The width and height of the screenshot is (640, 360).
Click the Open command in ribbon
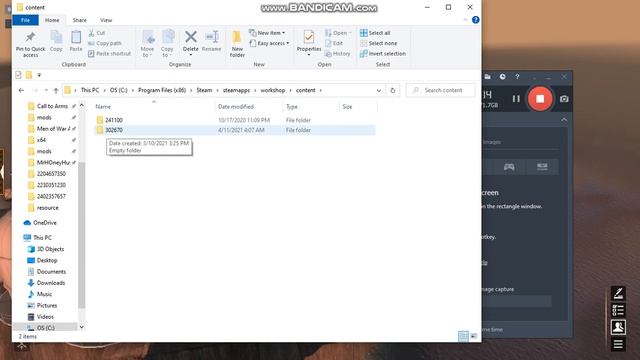pos(338,33)
